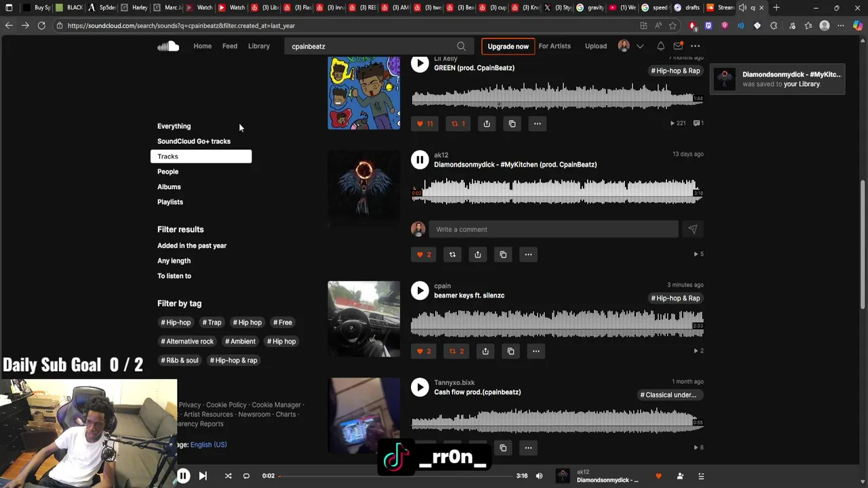Screen dimensions: 868x488
Task: Toggle like on the Diamondsonmydick track
Action: coord(423,254)
